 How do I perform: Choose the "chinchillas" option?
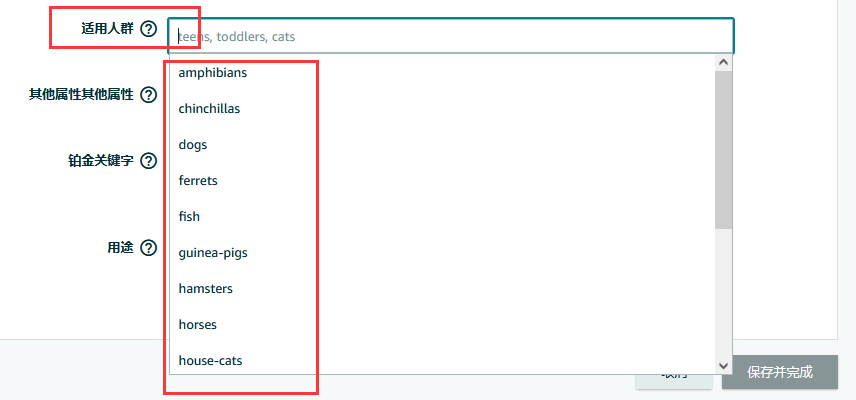tap(209, 109)
